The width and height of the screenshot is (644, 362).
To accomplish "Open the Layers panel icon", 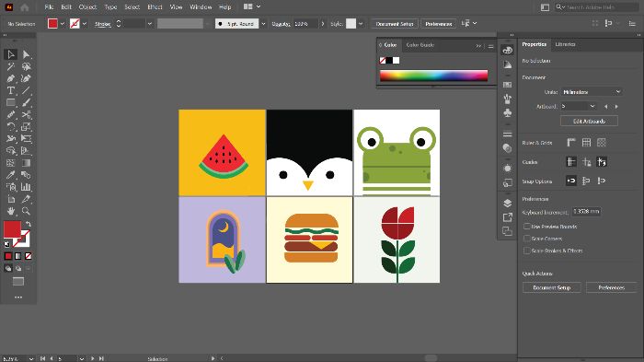I will coord(507,204).
